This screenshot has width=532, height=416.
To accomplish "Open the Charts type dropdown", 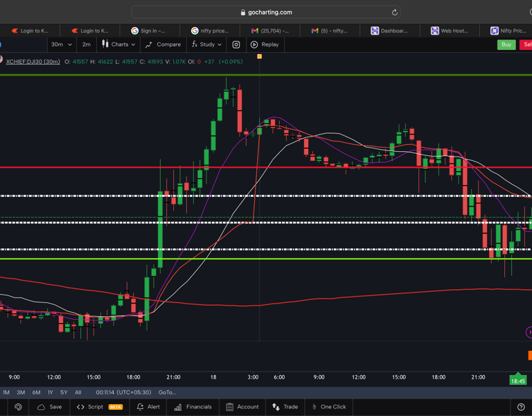I will point(118,44).
